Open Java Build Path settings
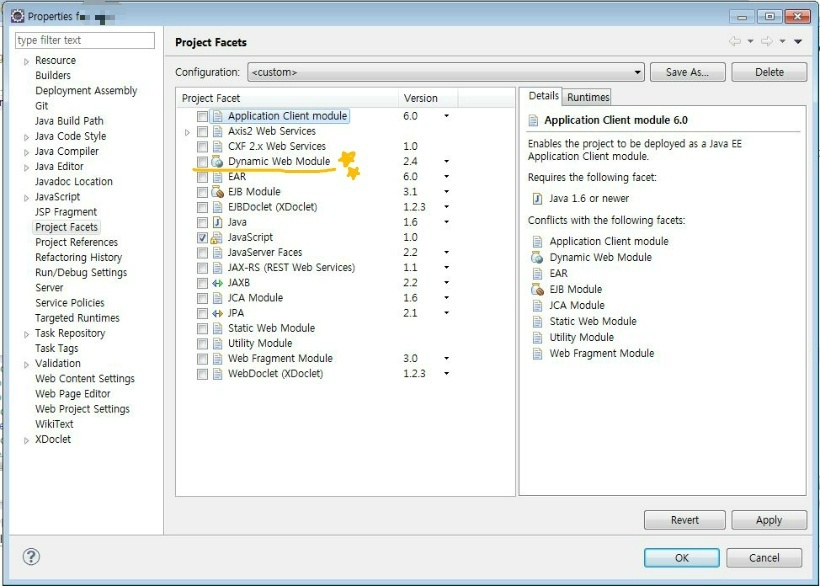 pos(69,121)
